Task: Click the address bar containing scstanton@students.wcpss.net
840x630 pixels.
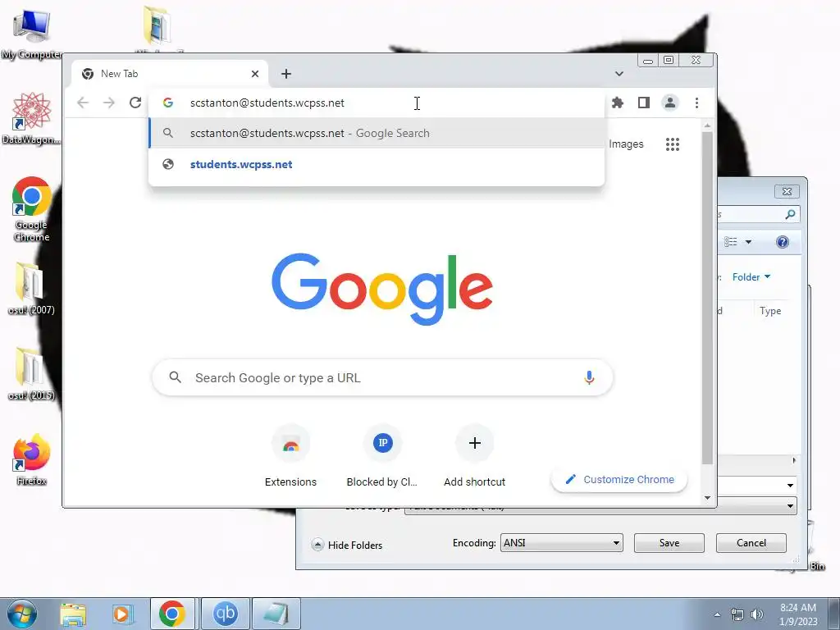Action: [x=377, y=103]
